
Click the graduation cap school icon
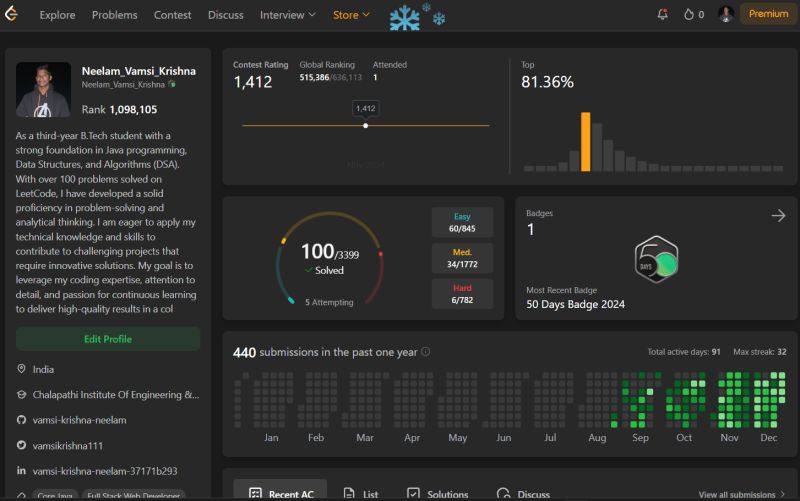21,394
